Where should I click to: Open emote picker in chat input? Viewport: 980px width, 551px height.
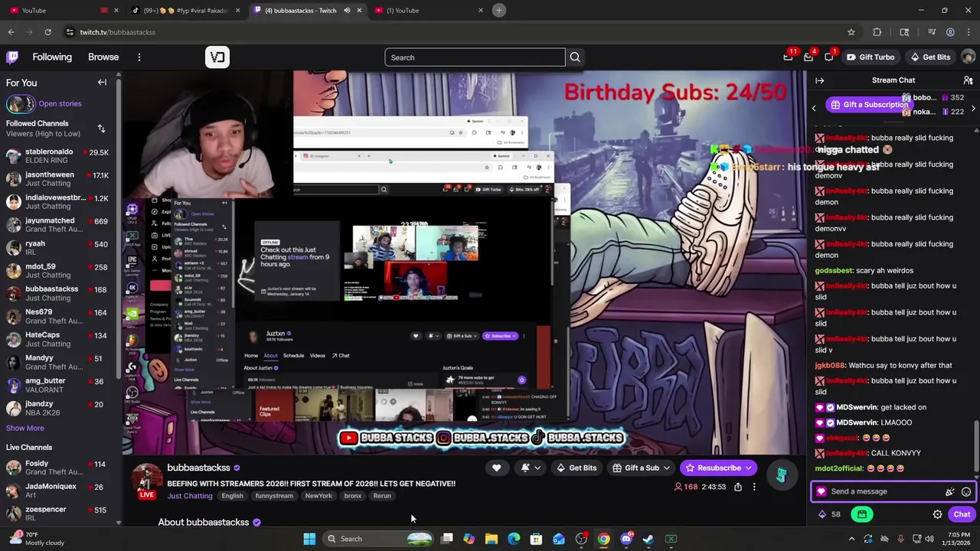pos(966,492)
